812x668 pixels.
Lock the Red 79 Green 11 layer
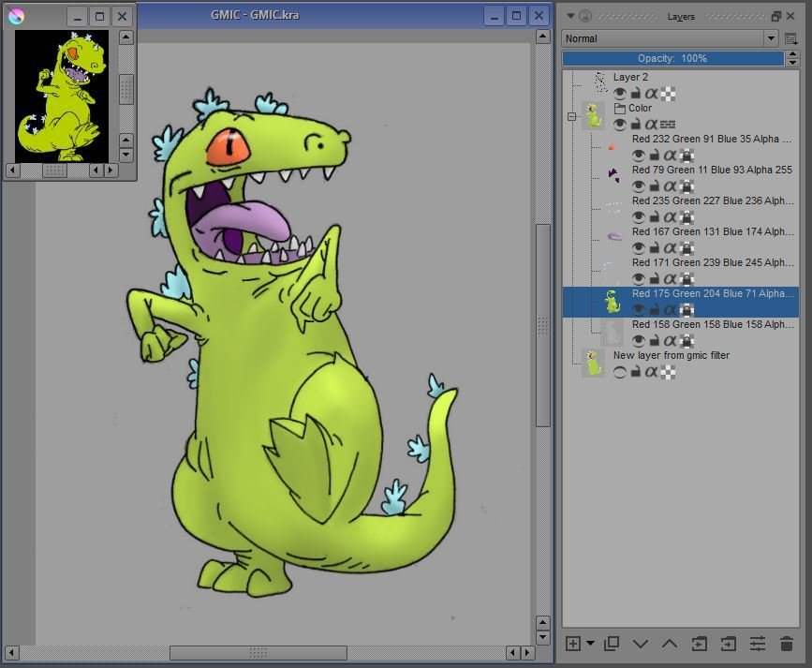tap(655, 186)
